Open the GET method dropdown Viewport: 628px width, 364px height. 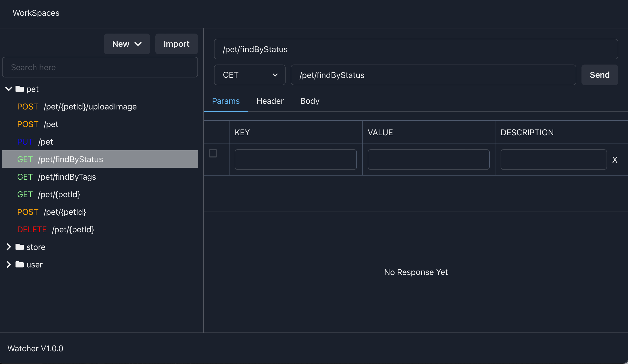[249, 75]
